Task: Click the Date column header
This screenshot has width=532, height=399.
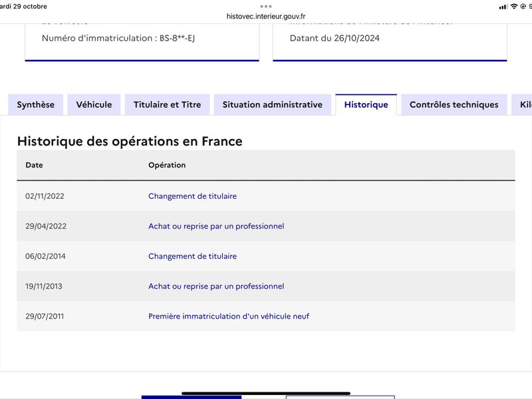Action: pos(35,165)
